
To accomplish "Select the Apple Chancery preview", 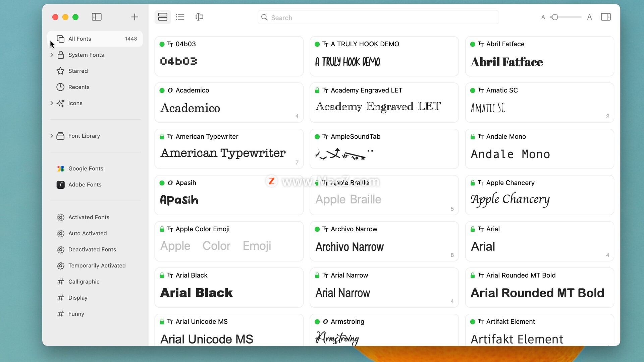I will tap(510, 200).
